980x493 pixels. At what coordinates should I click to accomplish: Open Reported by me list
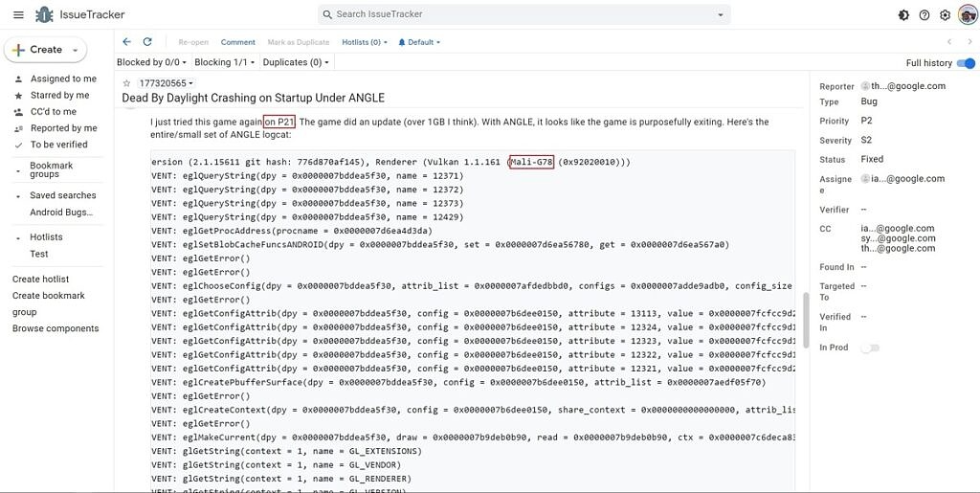pos(64,128)
